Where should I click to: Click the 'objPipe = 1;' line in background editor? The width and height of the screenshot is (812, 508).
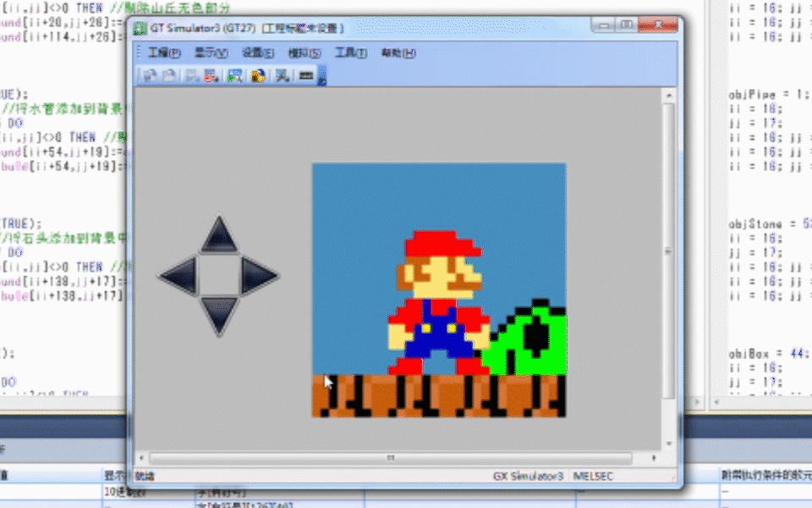click(769, 95)
